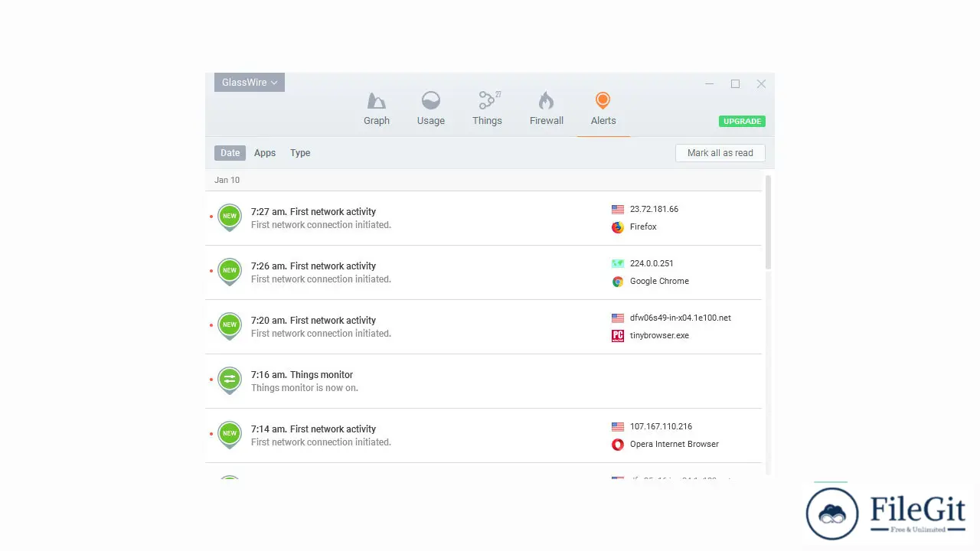Click the alerts list vertical scrollbar
The image size is (980, 551).
(x=768, y=222)
